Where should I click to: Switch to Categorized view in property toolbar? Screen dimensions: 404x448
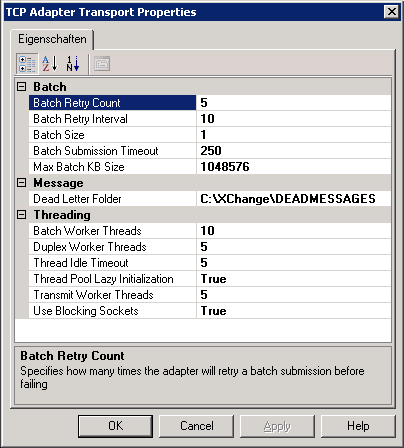pyautogui.click(x=27, y=64)
